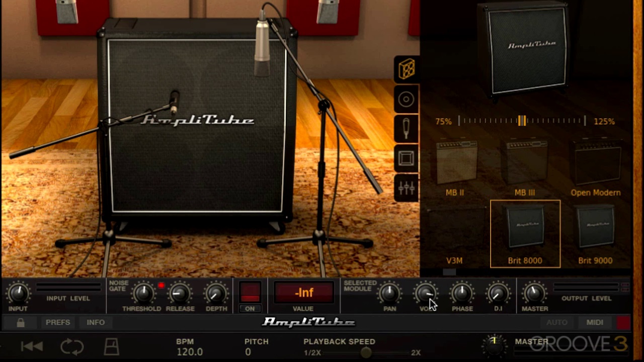Screen dimensions: 644x362
Task: Click the left microphone on the cabinet
Action: [x=174, y=102]
